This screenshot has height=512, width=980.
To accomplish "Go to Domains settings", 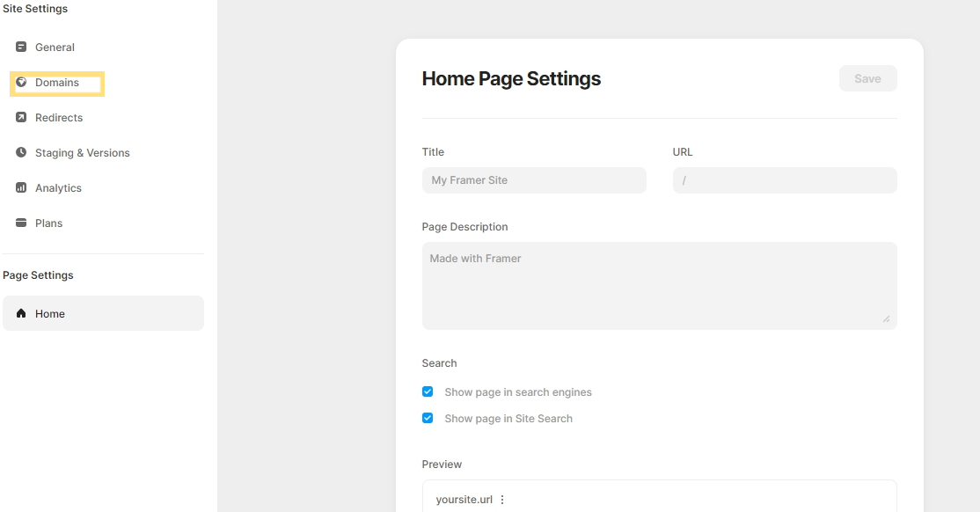I will (57, 83).
